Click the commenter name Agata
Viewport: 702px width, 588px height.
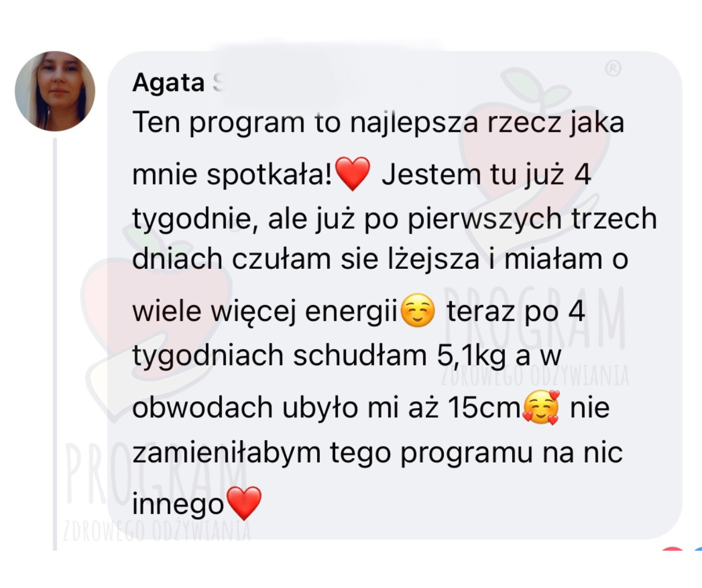pos(168,83)
